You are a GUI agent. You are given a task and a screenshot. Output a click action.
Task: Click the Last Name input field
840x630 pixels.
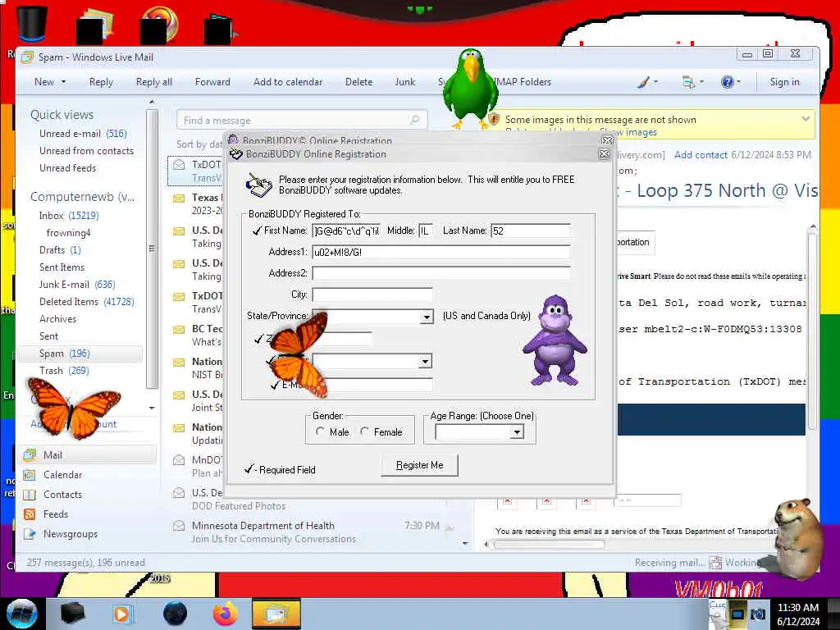[531, 231]
